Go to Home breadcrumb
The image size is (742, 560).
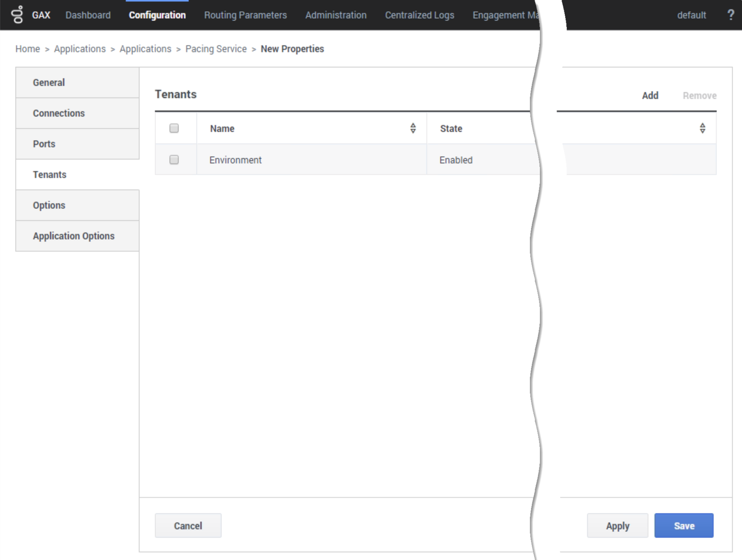(x=28, y=49)
